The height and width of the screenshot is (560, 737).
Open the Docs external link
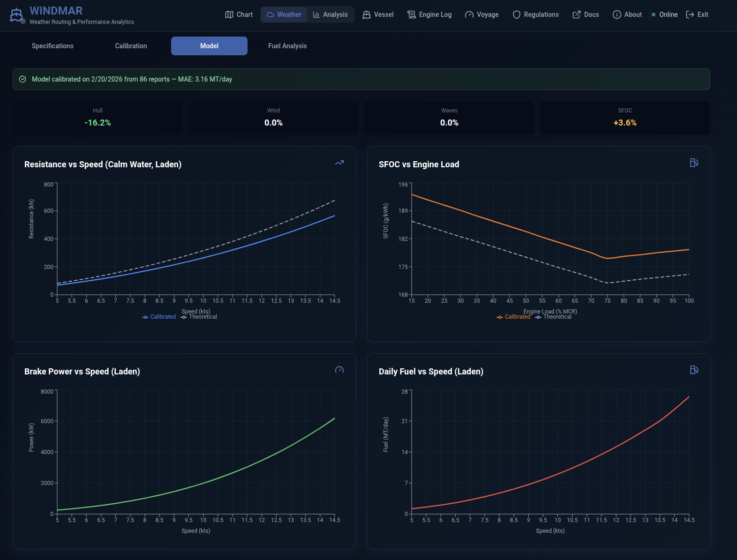pos(586,15)
